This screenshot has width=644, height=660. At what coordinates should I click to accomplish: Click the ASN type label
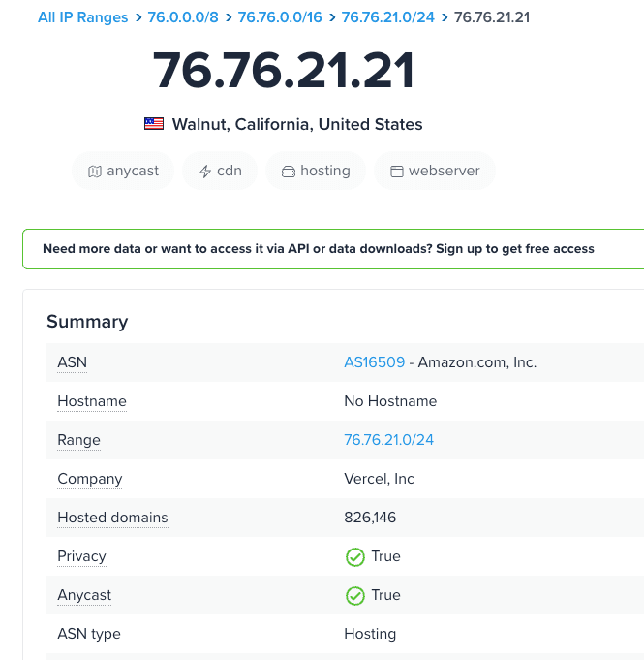point(89,634)
